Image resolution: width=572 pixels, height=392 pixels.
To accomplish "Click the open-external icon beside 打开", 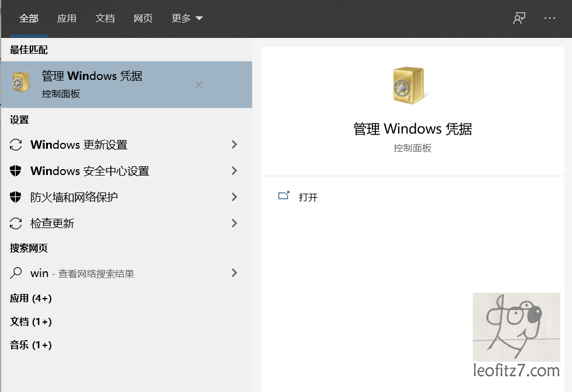I will [284, 196].
